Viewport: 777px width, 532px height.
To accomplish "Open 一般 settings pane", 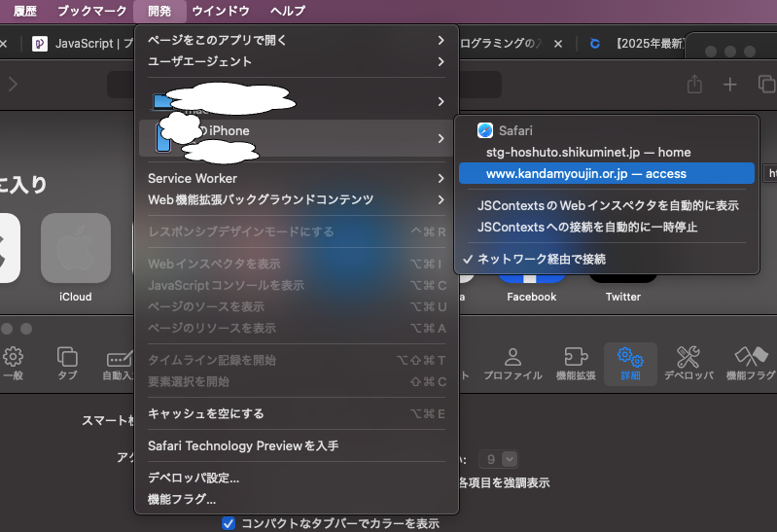I will [x=13, y=364].
